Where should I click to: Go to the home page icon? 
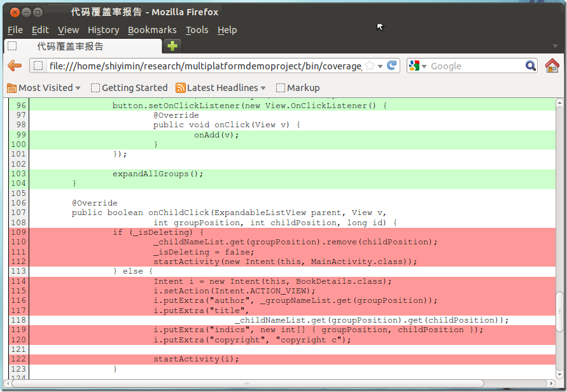coord(552,66)
